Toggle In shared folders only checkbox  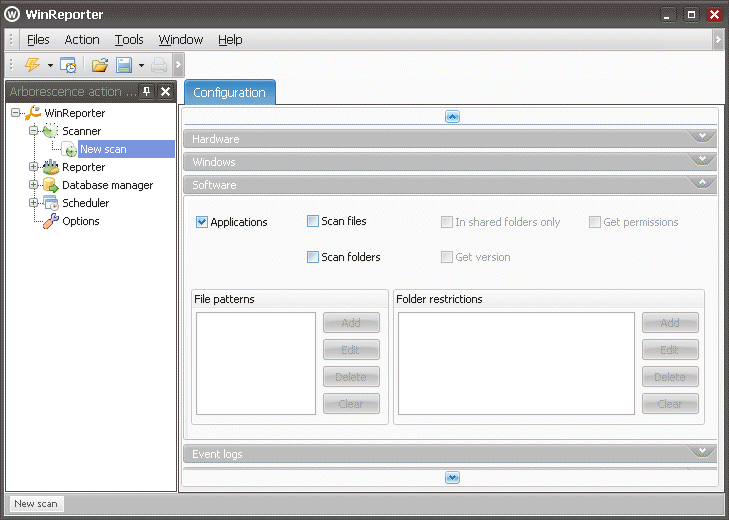(x=447, y=222)
